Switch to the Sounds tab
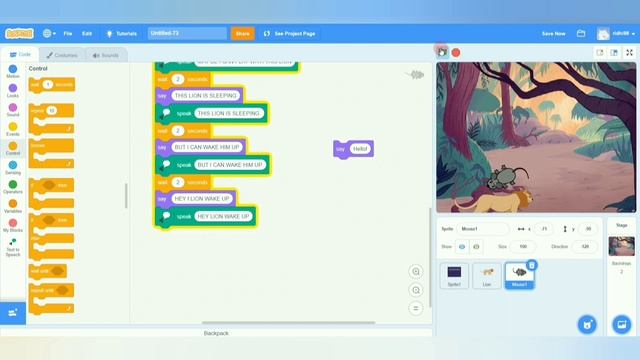Screen dimensions: 640x360 (106, 55)
